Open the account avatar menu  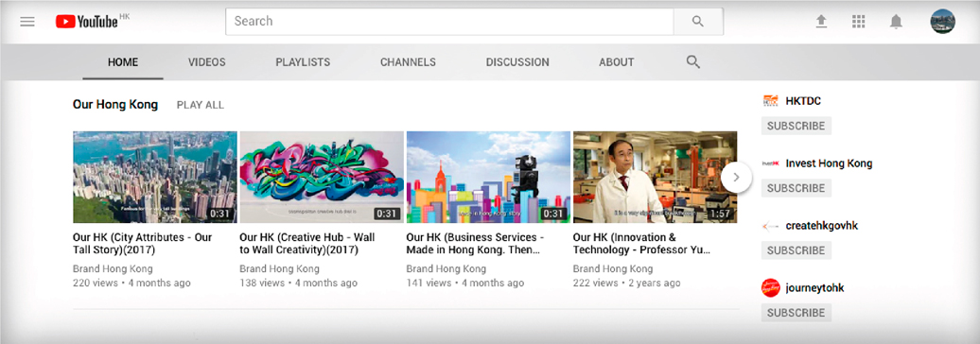(942, 21)
